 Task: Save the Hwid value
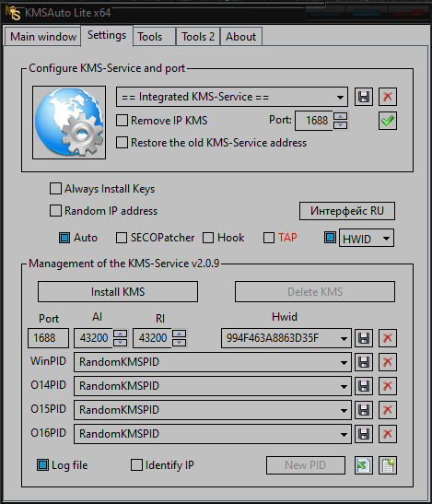[364, 338]
